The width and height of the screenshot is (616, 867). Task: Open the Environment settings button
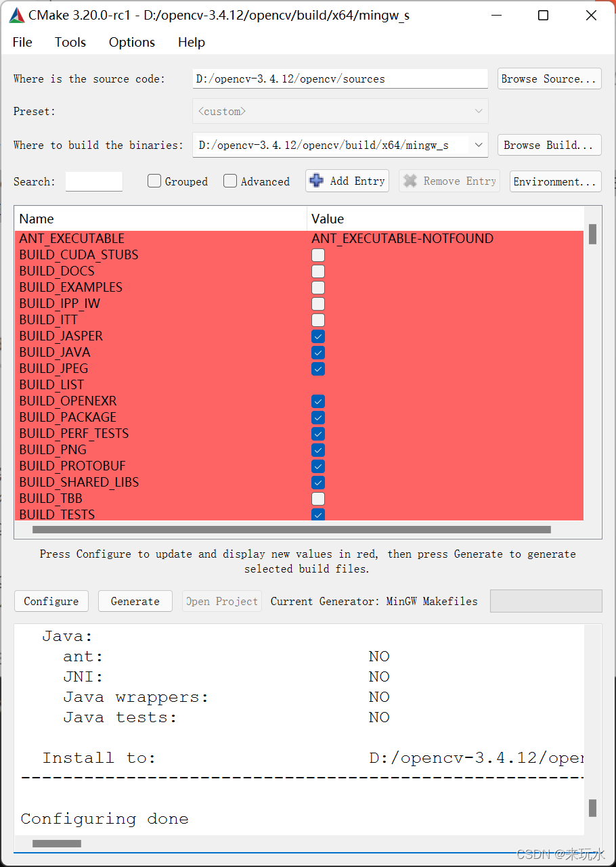coord(556,181)
